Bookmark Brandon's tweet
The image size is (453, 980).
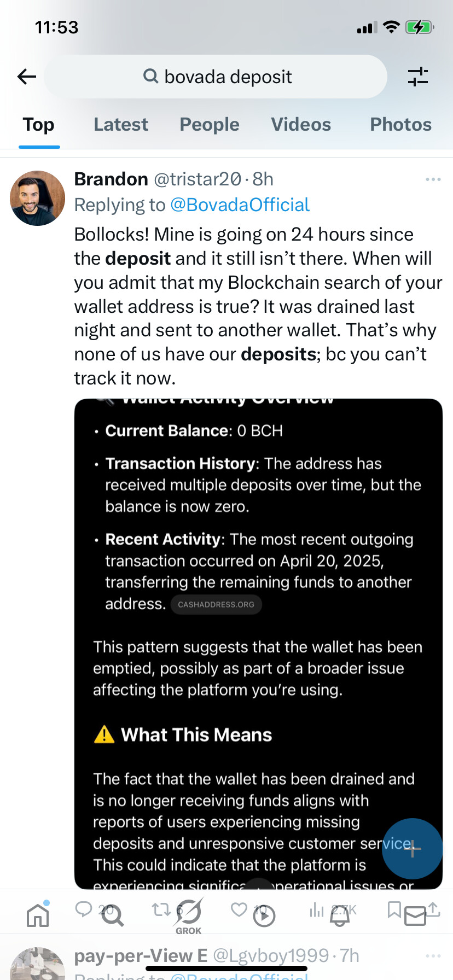(394, 909)
